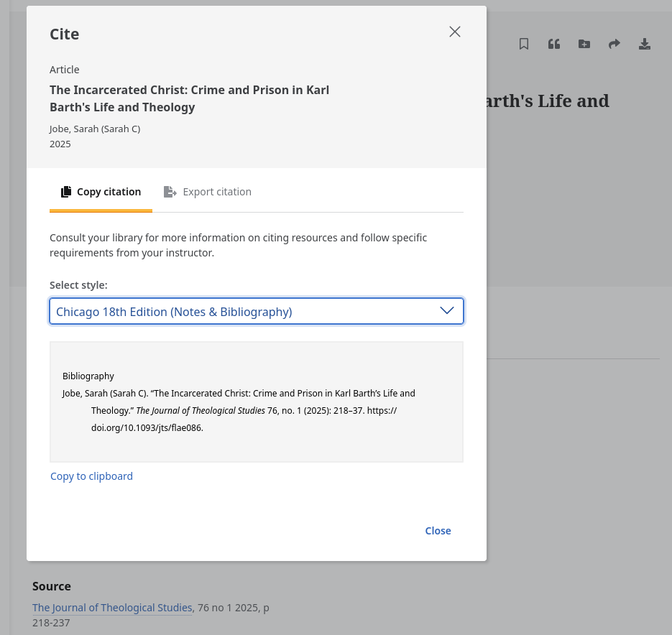Click the document icon beside Copy citation
This screenshot has height=635, width=672.
[x=66, y=191]
